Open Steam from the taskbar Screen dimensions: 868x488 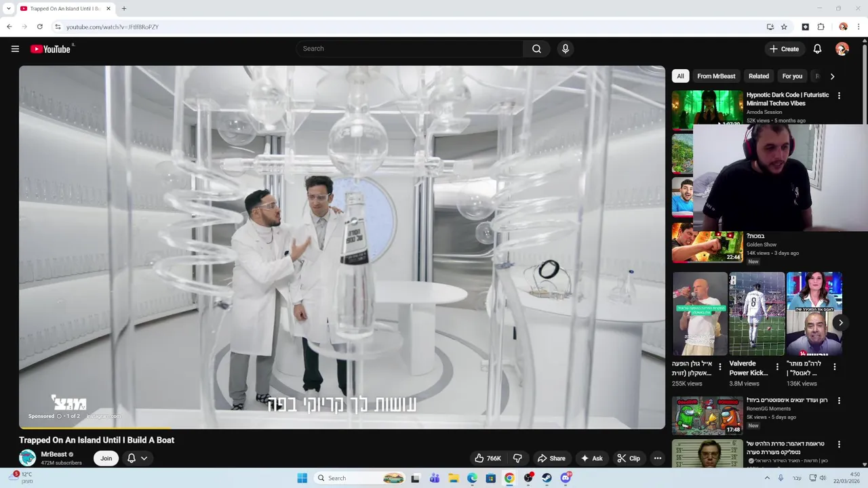547,478
